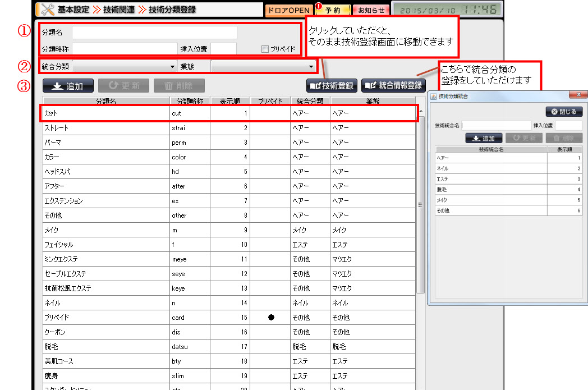The width and height of the screenshot is (588, 390).
Task: Click the 技術統合名 input field
Action: click(x=497, y=126)
